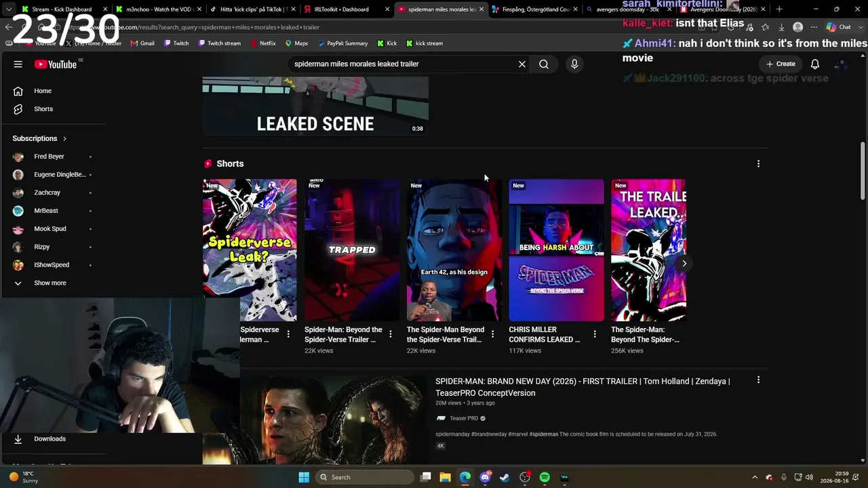Play THE TRAILER LEAKED short thumbnail
Screen dimensions: 868x488
coord(648,250)
